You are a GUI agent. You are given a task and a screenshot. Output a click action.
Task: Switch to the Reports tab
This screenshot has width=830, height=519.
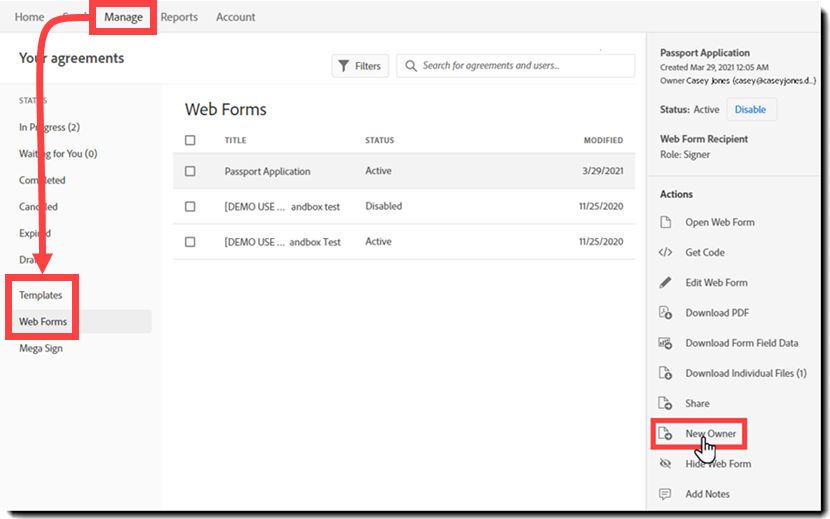179,17
